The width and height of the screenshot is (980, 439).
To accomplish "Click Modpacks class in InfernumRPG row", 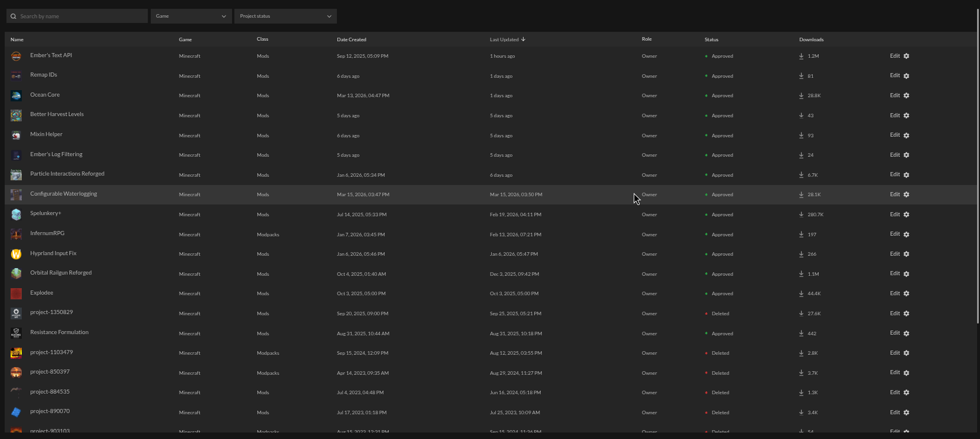I will 268,235.
